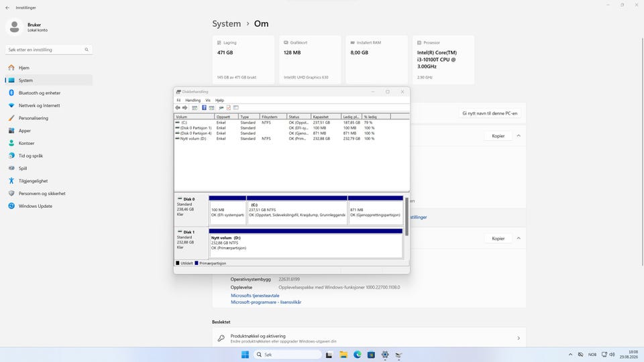
Task: Click the volume speaker tray icon
Action: tap(612, 355)
